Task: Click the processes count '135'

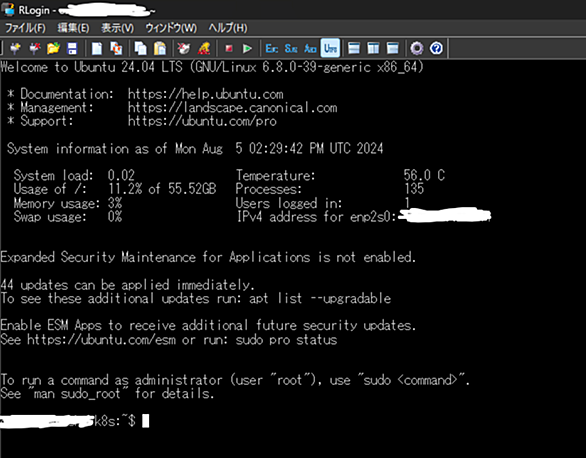Action: pos(414,189)
